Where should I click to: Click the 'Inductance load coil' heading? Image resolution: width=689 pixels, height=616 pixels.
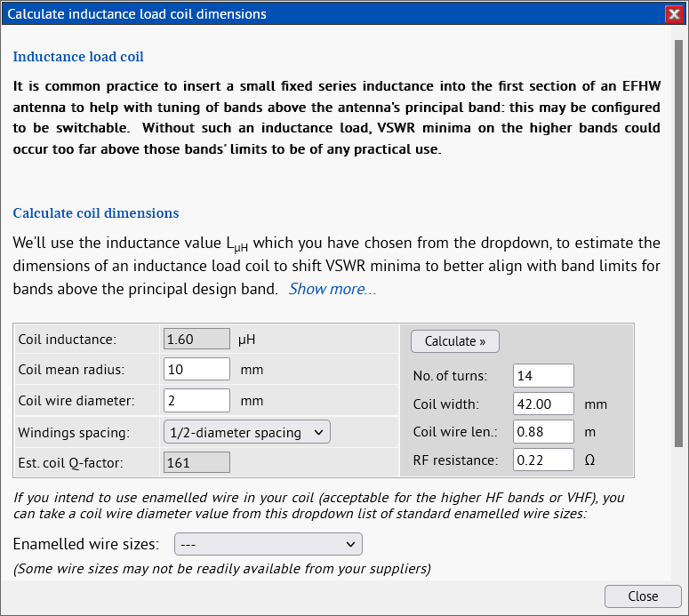coord(78,57)
